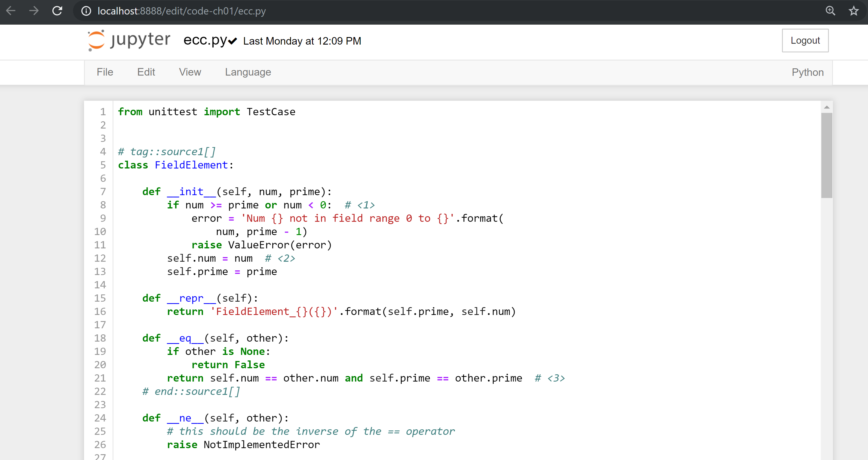Toggle the bookmark star for this page

click(x=854, y=11)
